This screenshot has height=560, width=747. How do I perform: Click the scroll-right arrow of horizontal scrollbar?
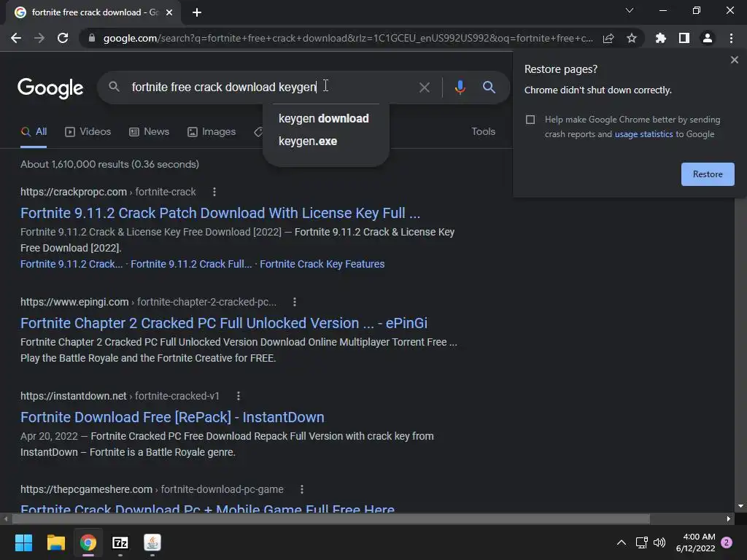pyautogui.click(x=729, y=519)
